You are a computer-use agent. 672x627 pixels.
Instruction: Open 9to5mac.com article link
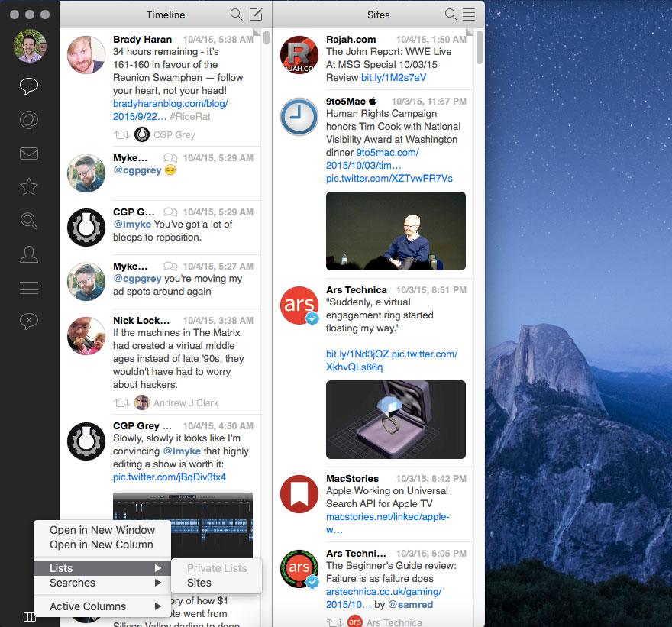point(372,159)
